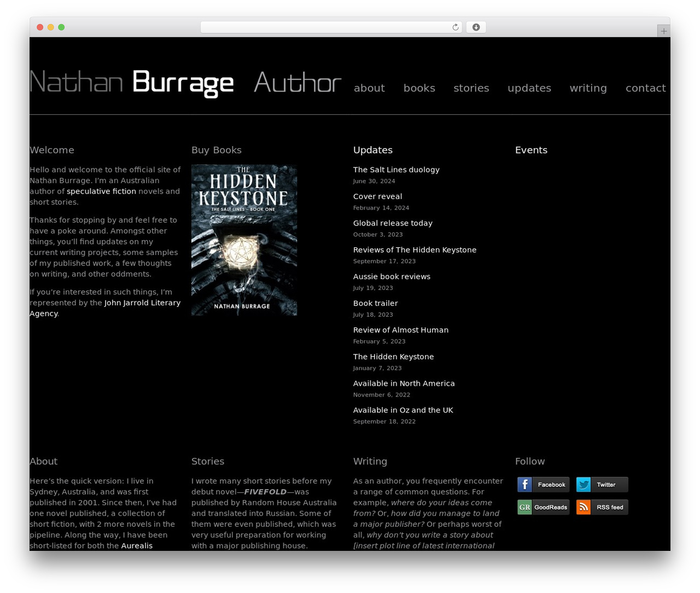Open Aussie book reviews update
700x593 pixels.
[392, 277]
